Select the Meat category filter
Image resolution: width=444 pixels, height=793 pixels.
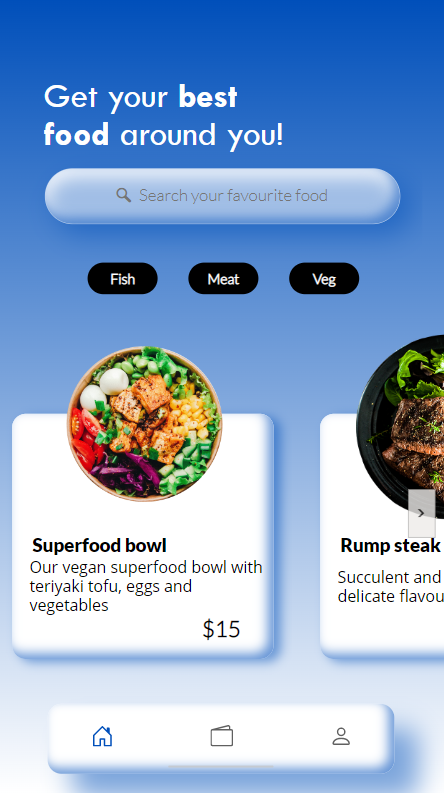point(223,278)
